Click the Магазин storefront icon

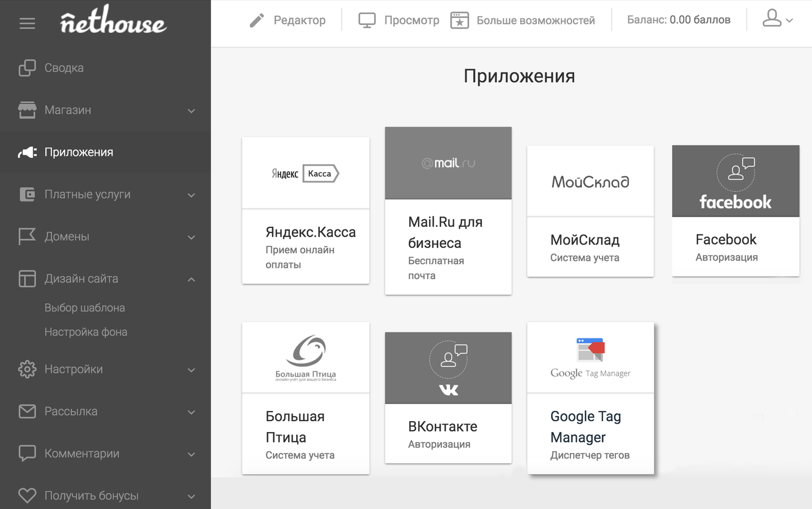click(x=27, y=110)
